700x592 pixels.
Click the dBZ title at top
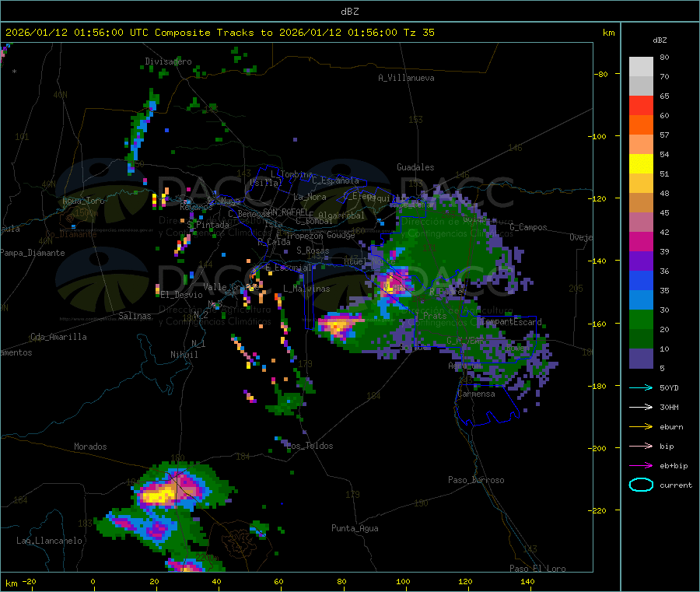point(349,12)
